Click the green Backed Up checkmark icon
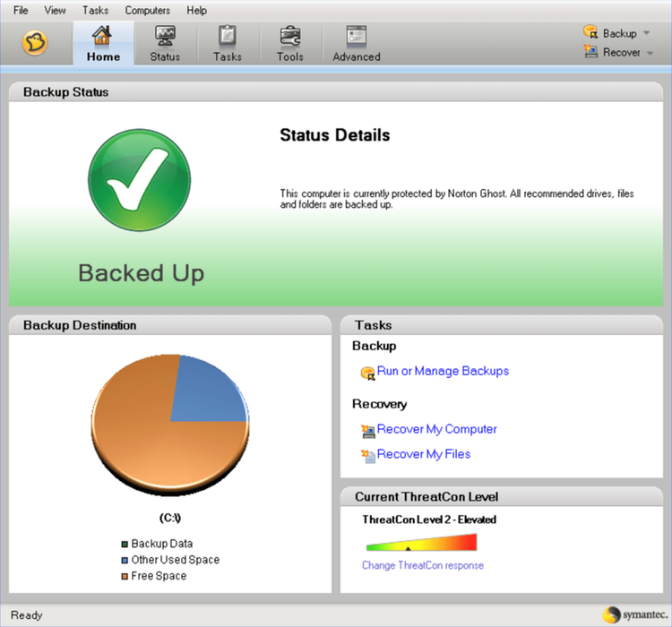Screen dimensions: 672x627 click(139, 180)
